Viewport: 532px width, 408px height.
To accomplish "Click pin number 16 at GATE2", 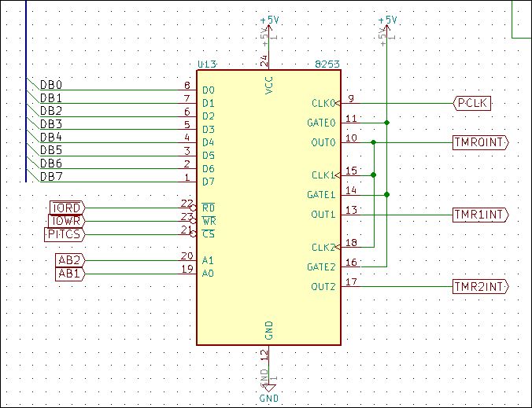I will [x=351, y=263].
